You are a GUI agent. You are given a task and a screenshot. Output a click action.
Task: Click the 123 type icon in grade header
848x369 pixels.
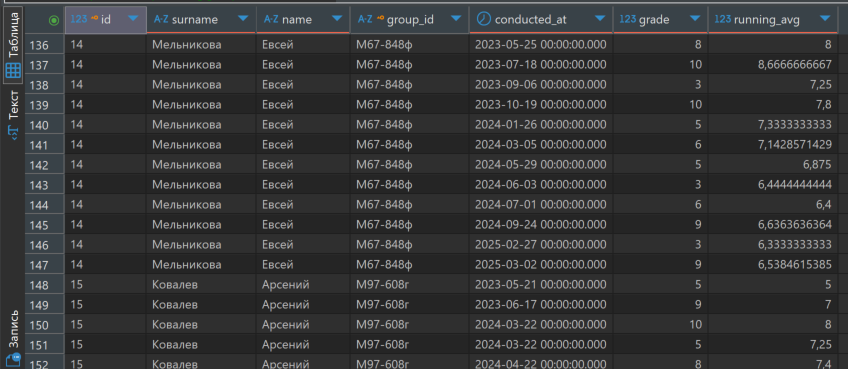click(x=627, y=19)
